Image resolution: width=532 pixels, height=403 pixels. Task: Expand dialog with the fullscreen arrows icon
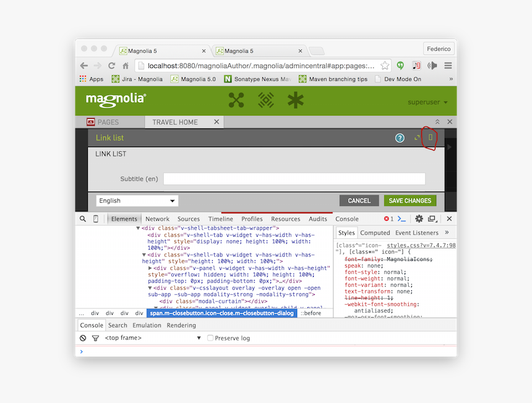[417, 138]
